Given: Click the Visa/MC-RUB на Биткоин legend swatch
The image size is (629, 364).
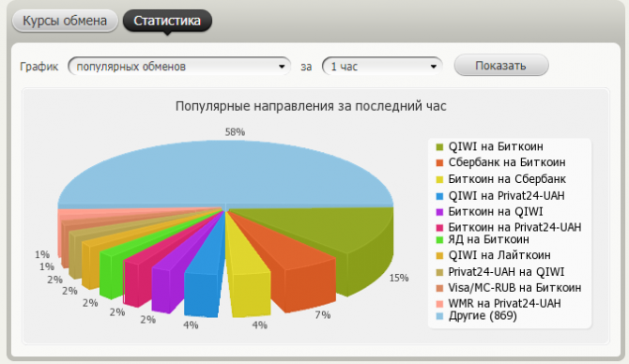Looking at the screenshot, I should [x=439, y=288].
